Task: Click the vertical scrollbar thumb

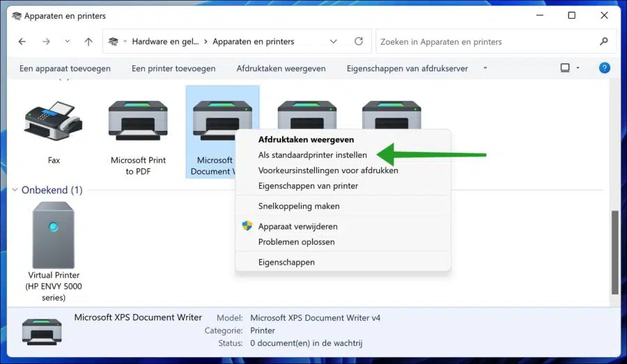Action: click(614, 253)
